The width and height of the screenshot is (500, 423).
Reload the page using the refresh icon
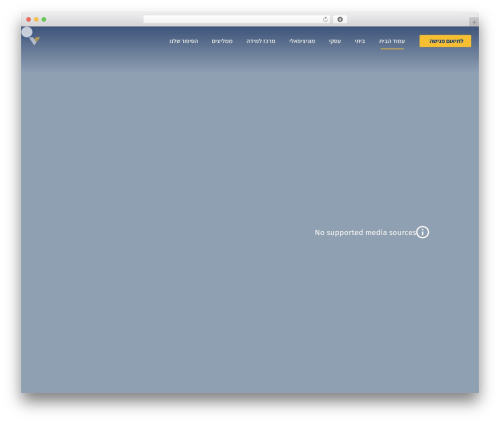(x=325, y=19)
